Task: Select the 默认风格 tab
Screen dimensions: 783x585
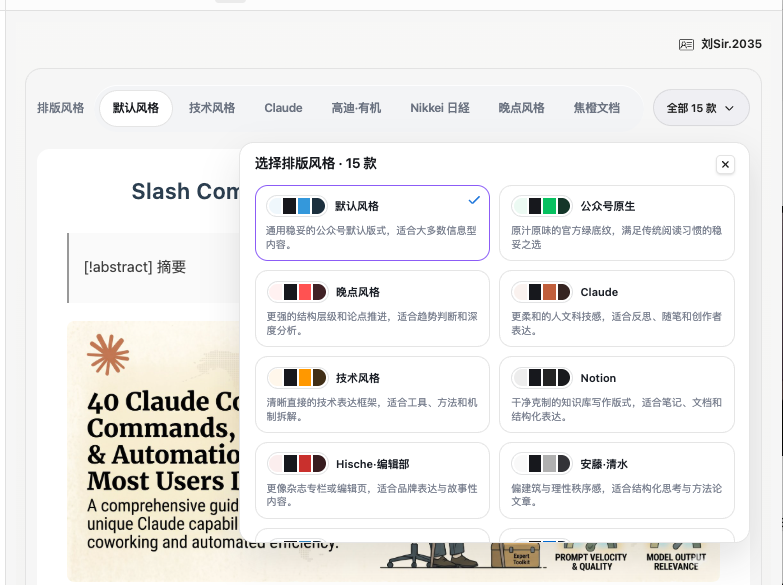Action: pyautogui.click(x=136, y=108)
